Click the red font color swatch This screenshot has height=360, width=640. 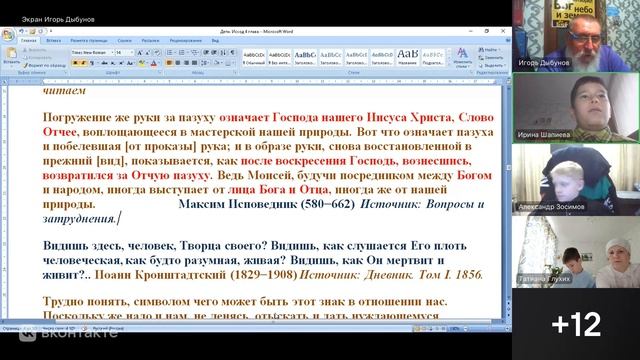[154, 63]
